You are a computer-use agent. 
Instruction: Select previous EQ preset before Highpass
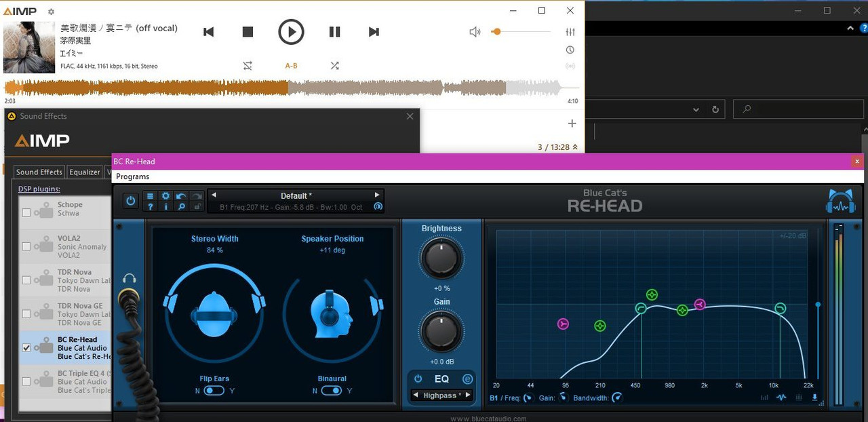pyautogui.click(x=415, y=396)
